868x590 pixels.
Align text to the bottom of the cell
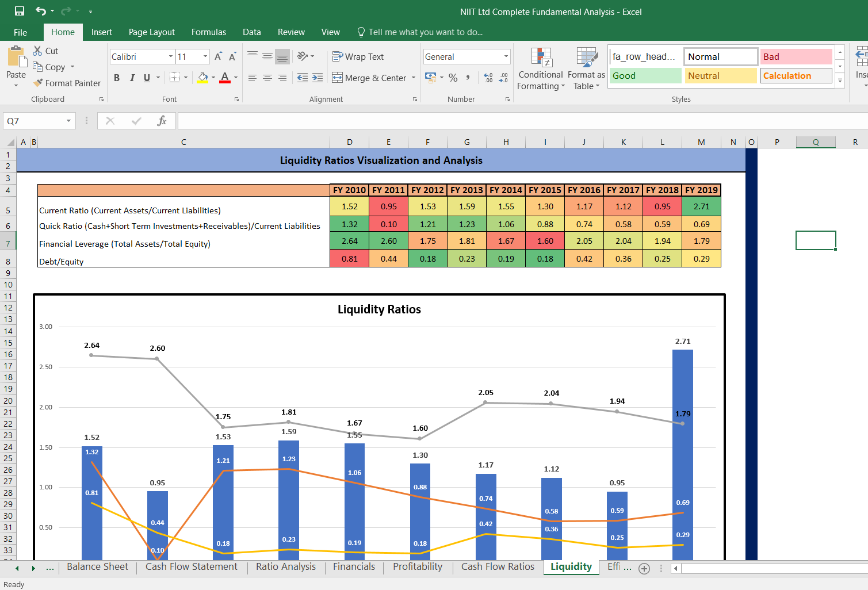click(x=282, y=56)
